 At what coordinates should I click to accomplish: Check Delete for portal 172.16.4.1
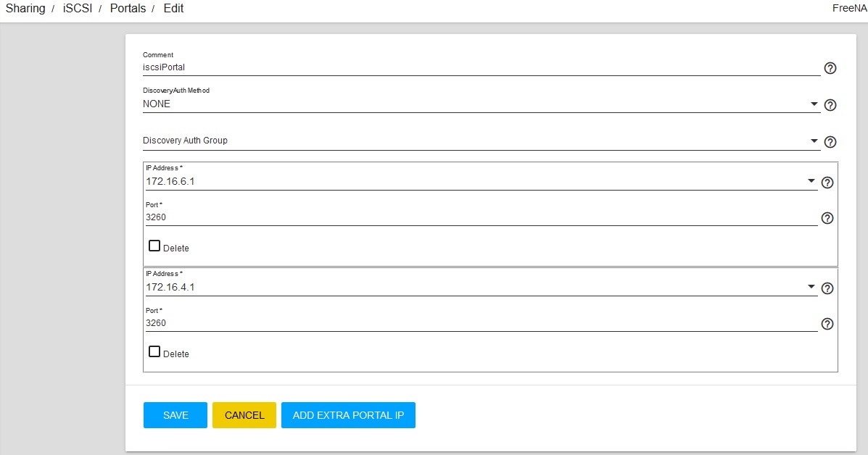point(154,351)
